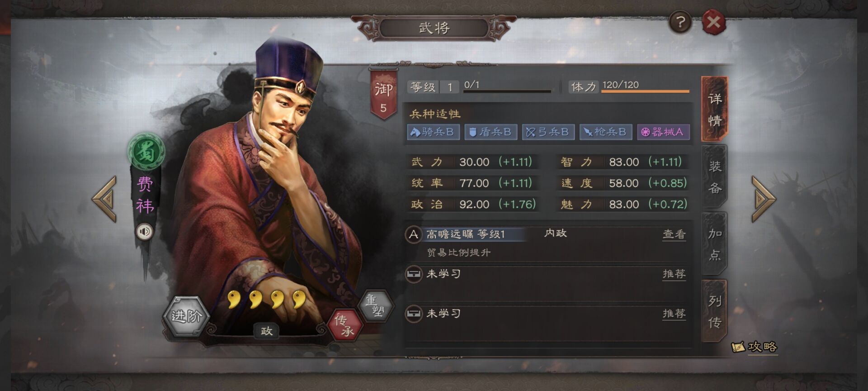Select the 骑兵B troop aptitude badge
The width and height of the screenshot is (868, 391).
tap(433, 132)
